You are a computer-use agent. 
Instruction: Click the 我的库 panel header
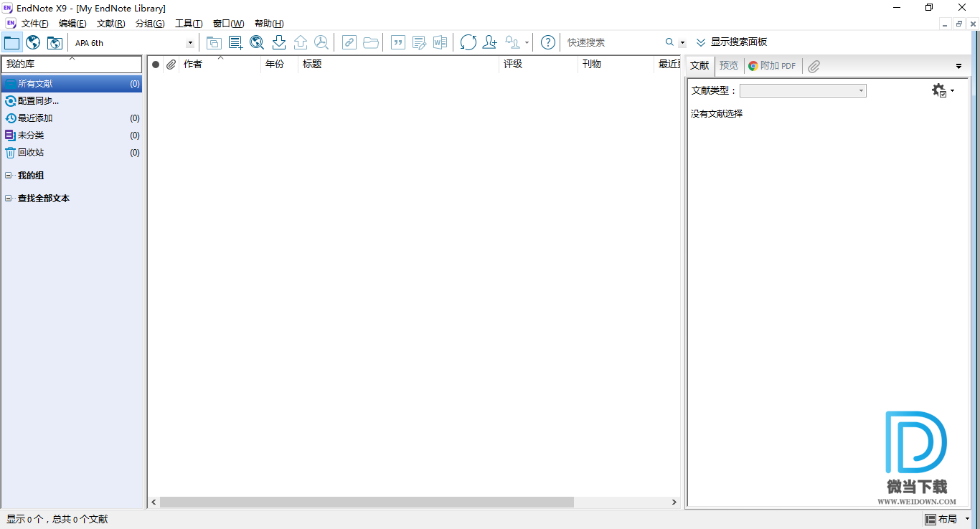point(72,65)
